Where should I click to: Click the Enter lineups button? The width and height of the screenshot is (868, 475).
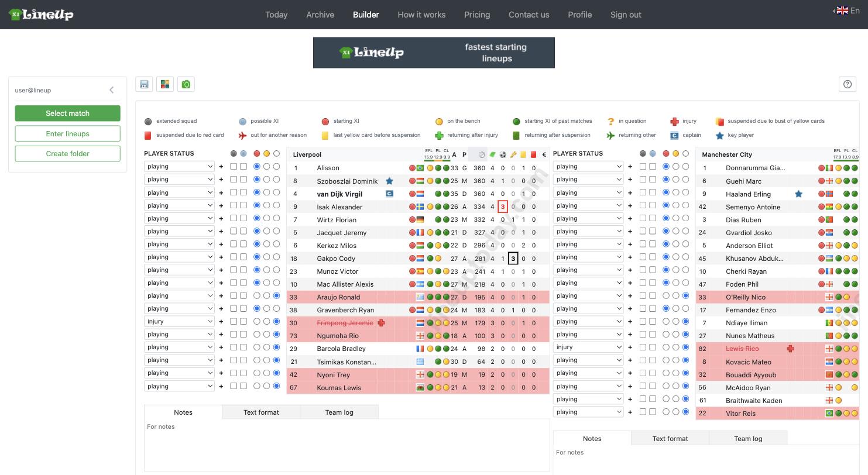[68, 133]
